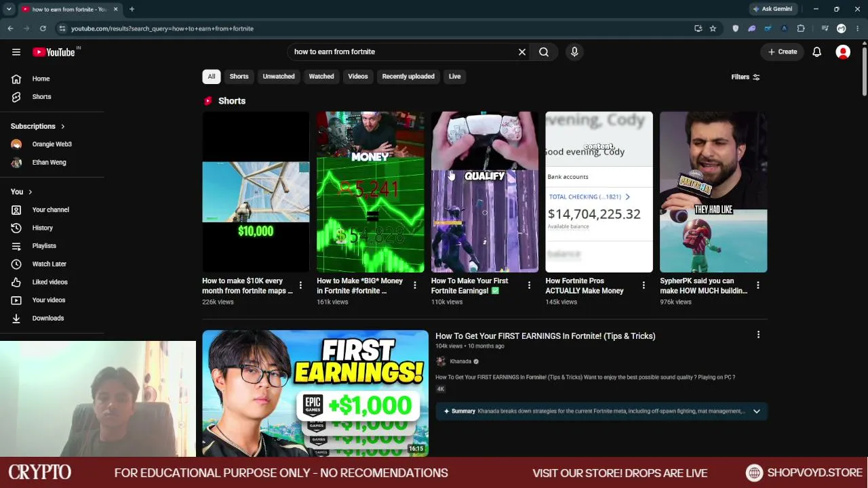The height and width of the screenshot is (488, 868).
Task: Open the 'How To Get Your FIRST EARNINGS' title
Action: (x=545, y=336)
